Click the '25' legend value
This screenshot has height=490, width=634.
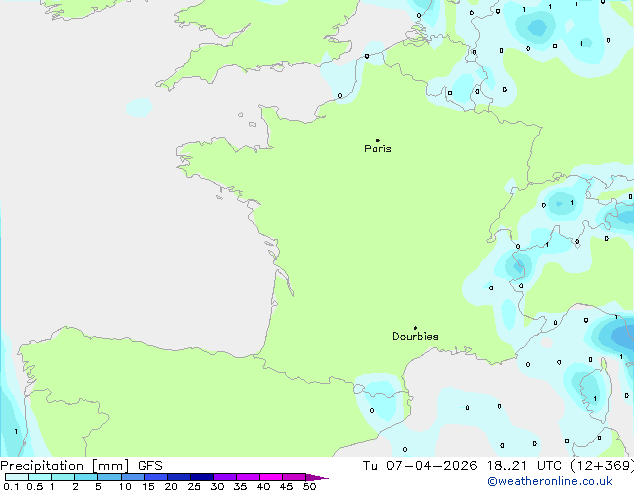point(194,486)
